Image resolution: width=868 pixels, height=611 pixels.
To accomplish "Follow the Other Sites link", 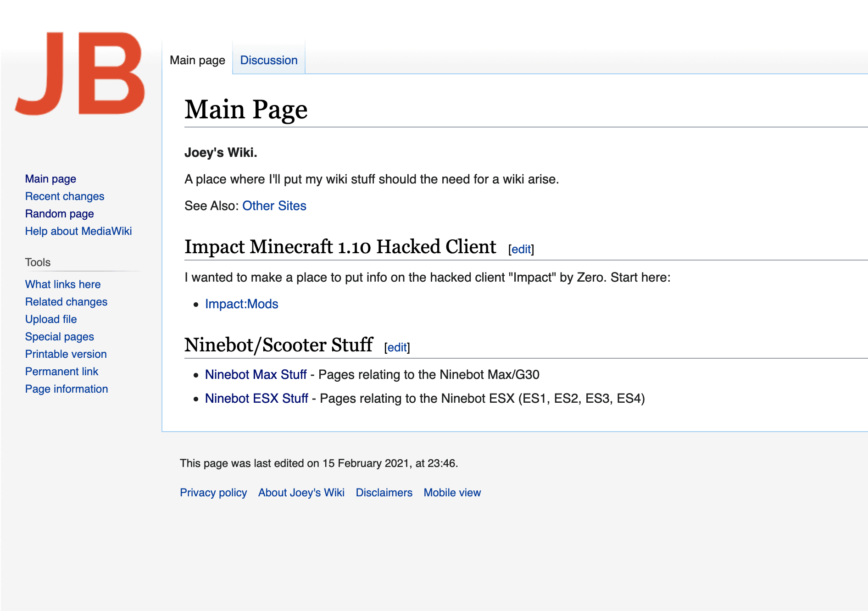I will 274,206.
